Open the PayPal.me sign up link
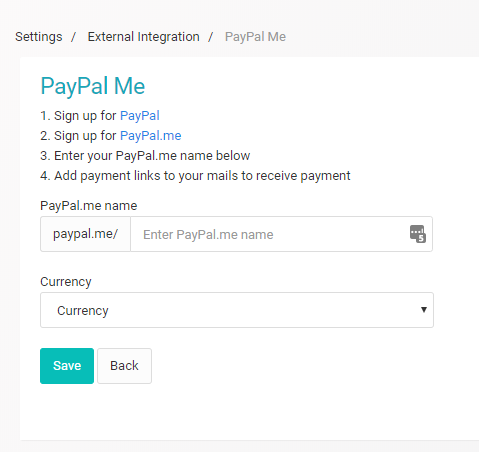 [151, 136]
